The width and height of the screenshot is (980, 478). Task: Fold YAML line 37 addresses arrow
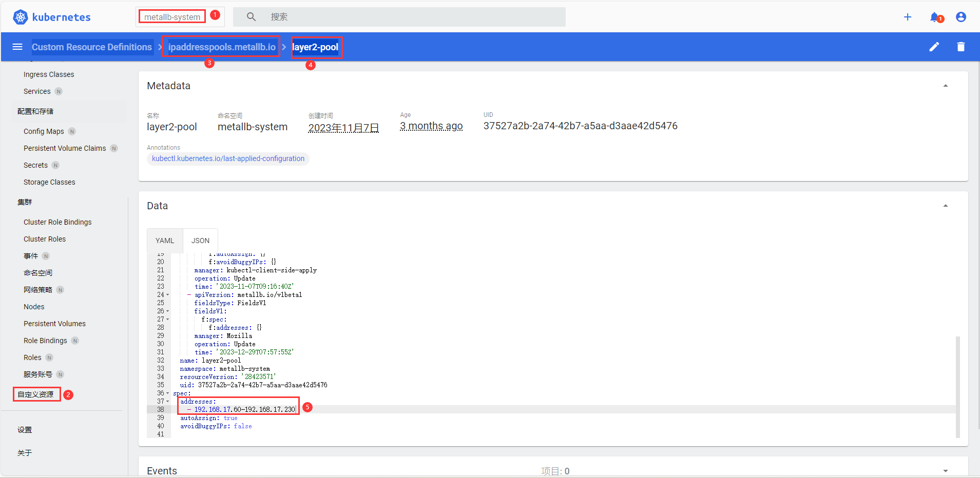pyautogui.click(x=167, y=402)
